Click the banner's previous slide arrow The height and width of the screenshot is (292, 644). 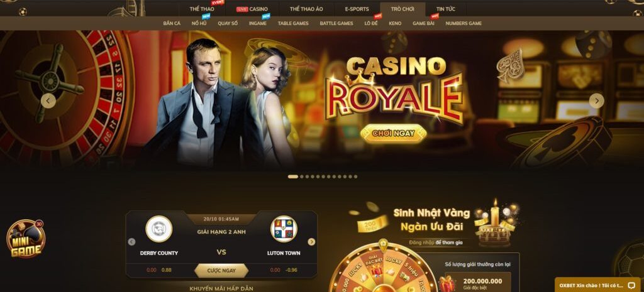(48, 100)
